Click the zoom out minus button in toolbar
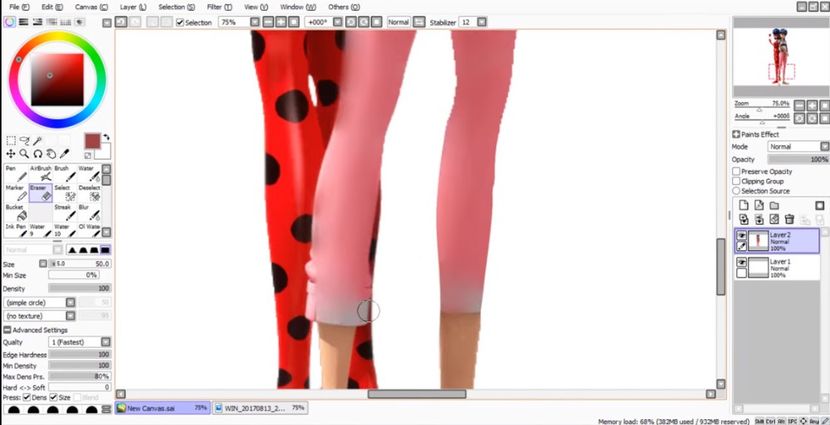The width and height of the screenshot is (830, 425). 268,22
